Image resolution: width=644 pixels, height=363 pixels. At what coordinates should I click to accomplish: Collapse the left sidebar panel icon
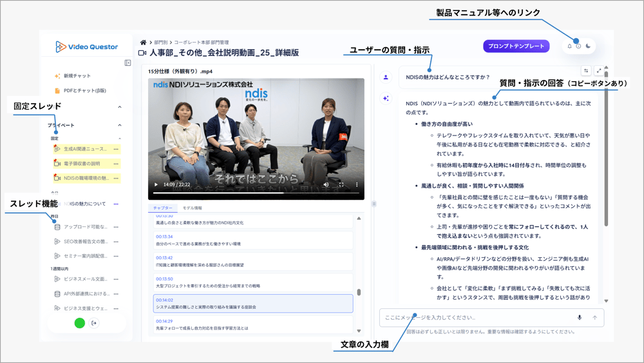pos(128,63)
